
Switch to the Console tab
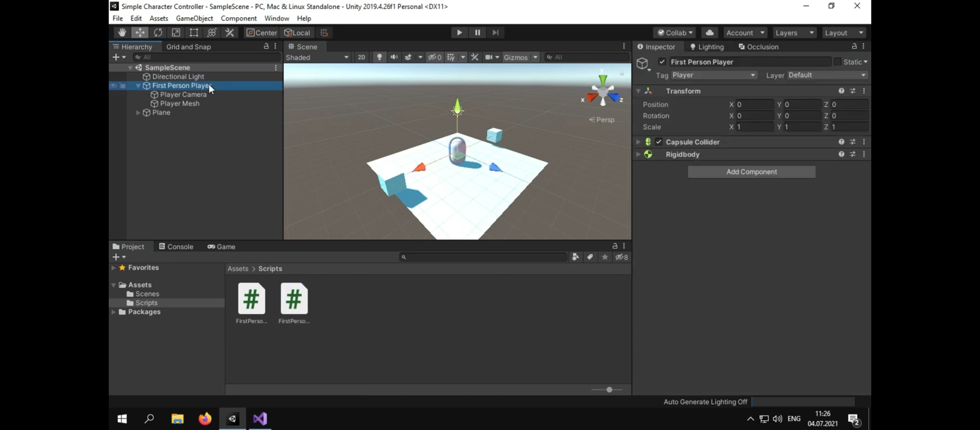coord(176,246)
